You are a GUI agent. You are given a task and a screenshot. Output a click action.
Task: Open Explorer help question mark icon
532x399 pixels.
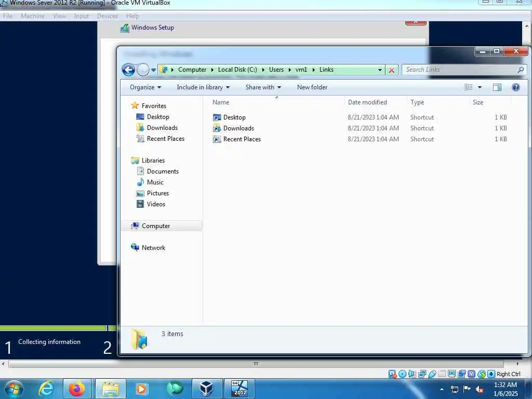pos(516,87)
